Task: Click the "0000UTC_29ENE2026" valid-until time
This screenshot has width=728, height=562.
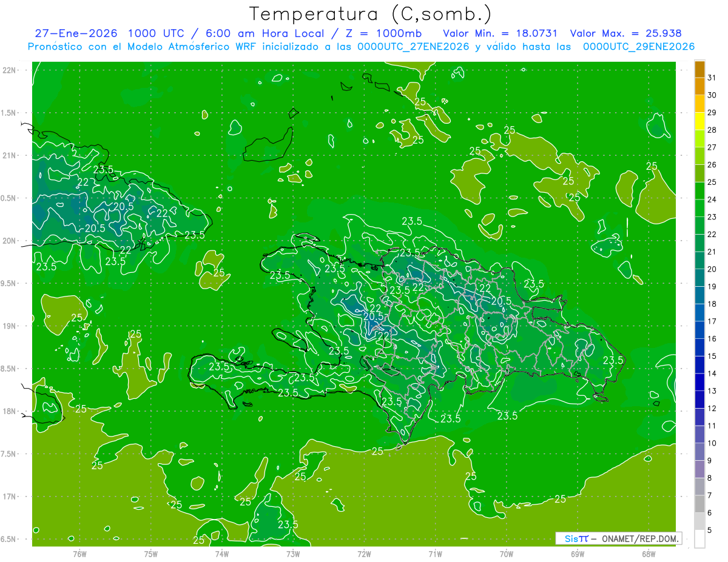Action: click(x=639, y=47)
